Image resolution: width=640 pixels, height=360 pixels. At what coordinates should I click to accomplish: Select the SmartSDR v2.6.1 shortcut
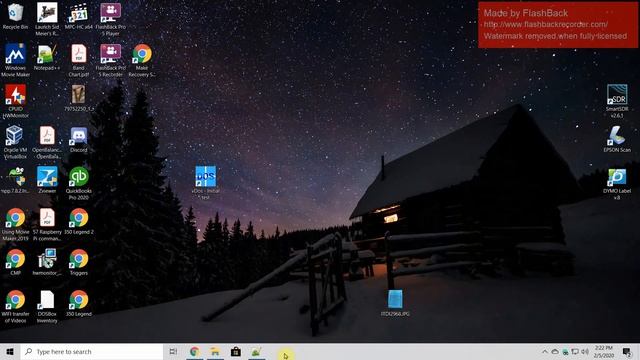617,101
